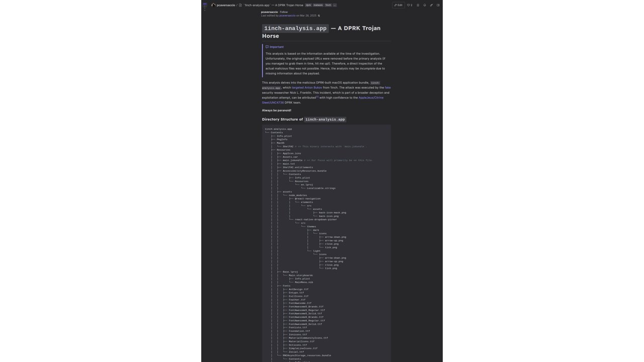The height and width of the screenshot is (362, 644).
Task: Select 'FontAwesome5_Brands.ttf' entry
Action: (306, 307)
